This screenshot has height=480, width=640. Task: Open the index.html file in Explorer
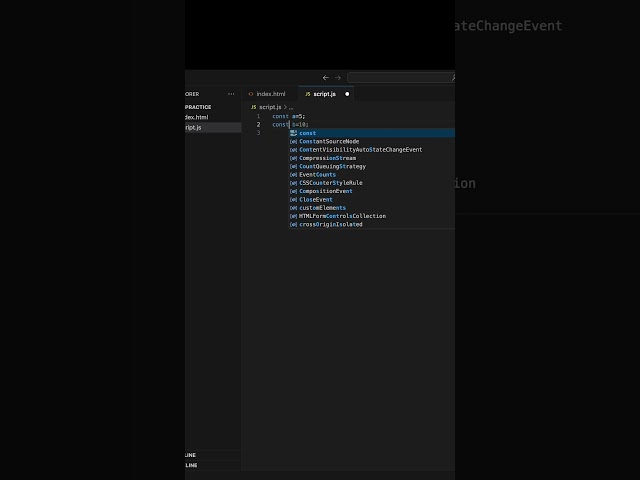click(213, 117)
